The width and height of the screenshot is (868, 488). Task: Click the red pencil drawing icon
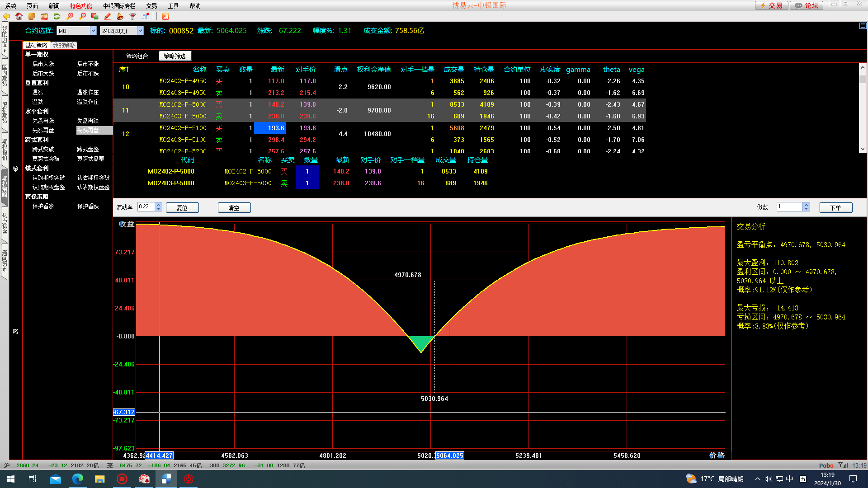click(x=107, y=16)
